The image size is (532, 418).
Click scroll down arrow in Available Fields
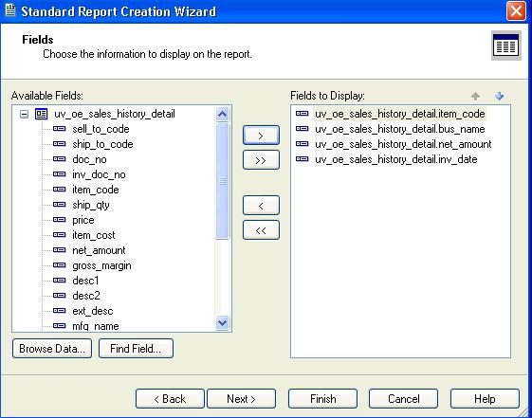[223, 322]
